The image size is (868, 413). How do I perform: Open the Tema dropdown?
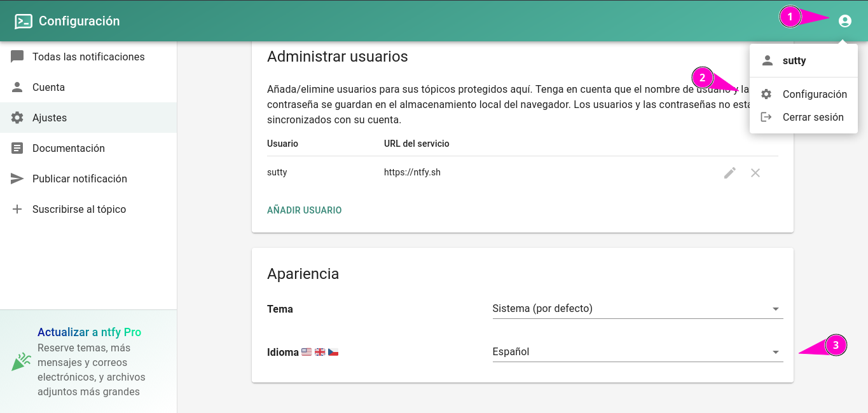pos(637,309)
